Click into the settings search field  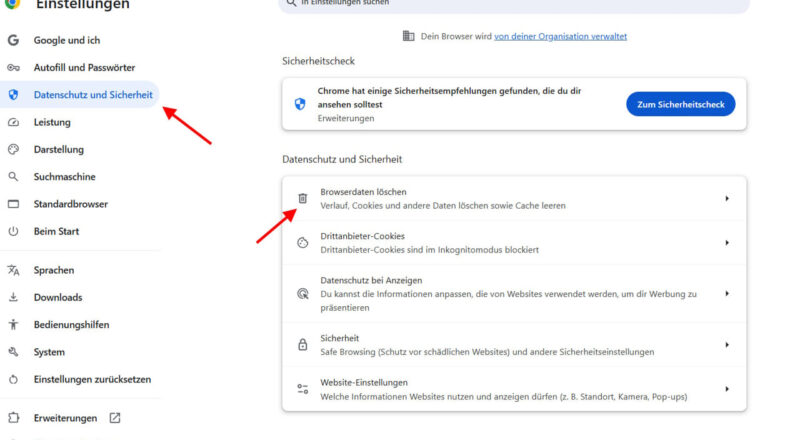pyautogui.click(x=514, y=4)
